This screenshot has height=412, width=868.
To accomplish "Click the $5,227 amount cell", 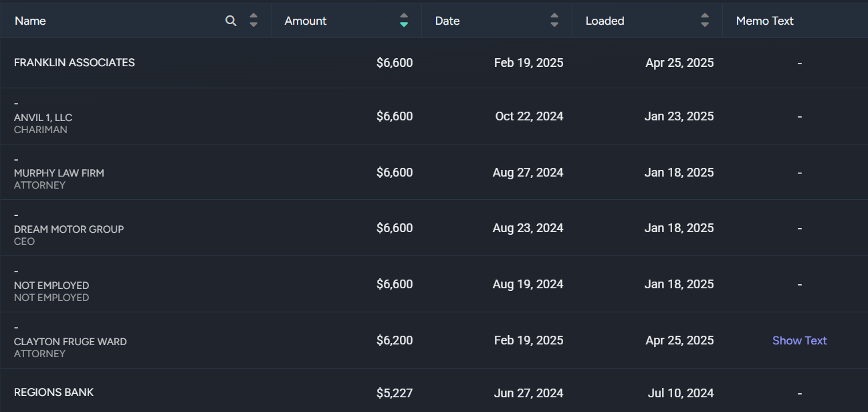I will 394,393.
